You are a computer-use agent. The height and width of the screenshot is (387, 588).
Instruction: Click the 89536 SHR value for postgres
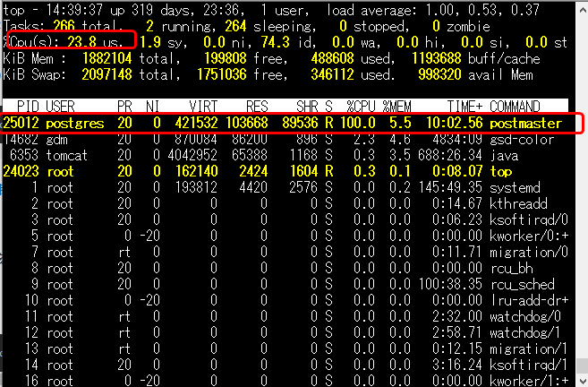tap(300, 123)
